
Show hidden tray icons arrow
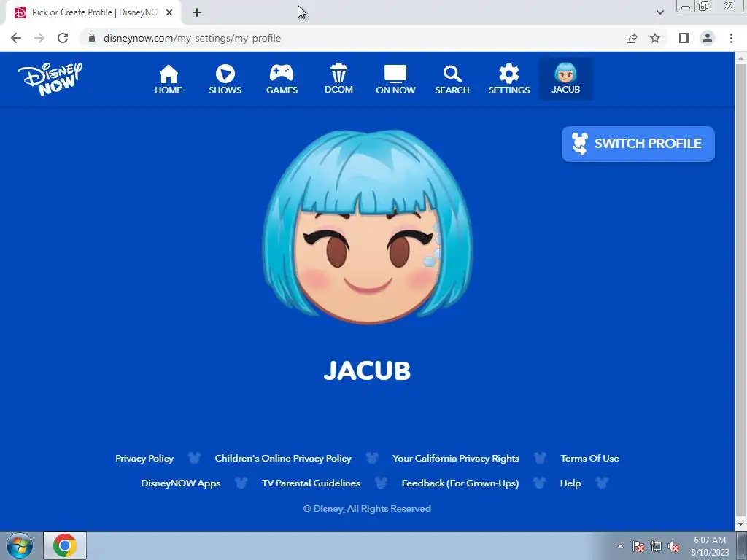620,546
